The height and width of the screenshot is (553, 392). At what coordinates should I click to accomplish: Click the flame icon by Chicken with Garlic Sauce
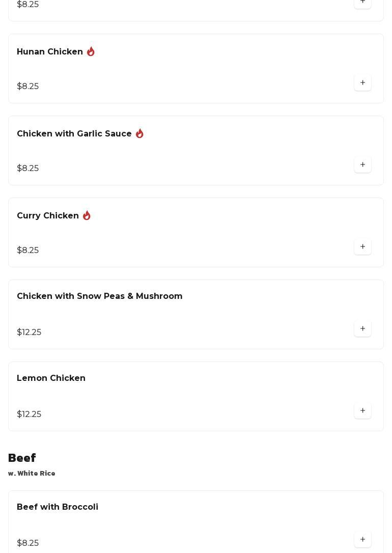pyautogui.click(x=139, y=133)
